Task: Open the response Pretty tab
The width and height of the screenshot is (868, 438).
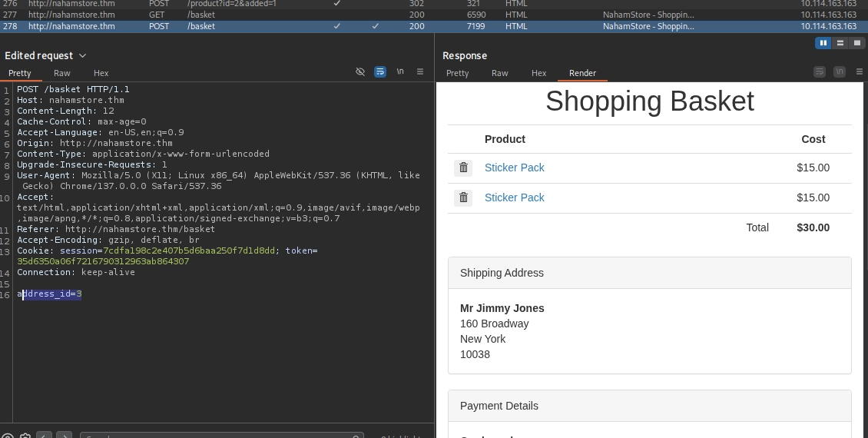Action: [x=457, y=73]
